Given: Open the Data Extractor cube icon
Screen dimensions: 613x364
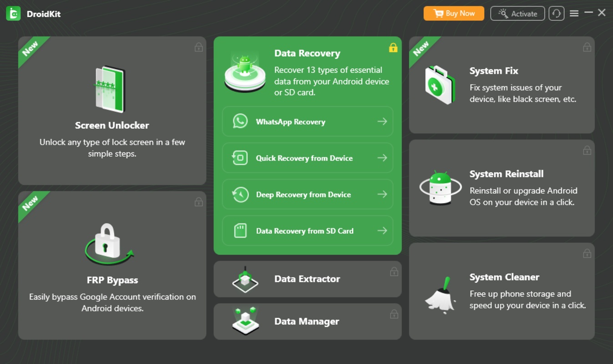Looking at the screenshot, I should point(244,279).
